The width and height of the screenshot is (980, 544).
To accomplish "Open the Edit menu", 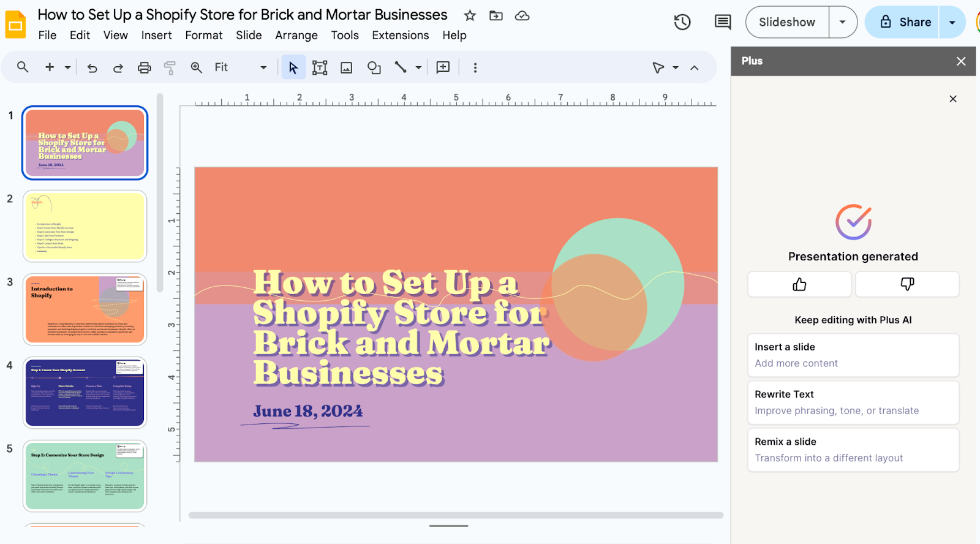I will pos(80,36).
